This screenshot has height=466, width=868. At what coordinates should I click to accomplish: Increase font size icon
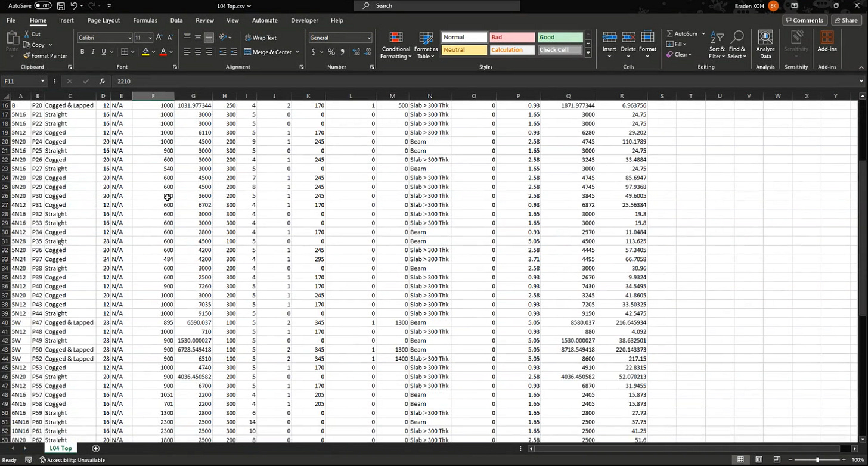[x=159, y=38]
